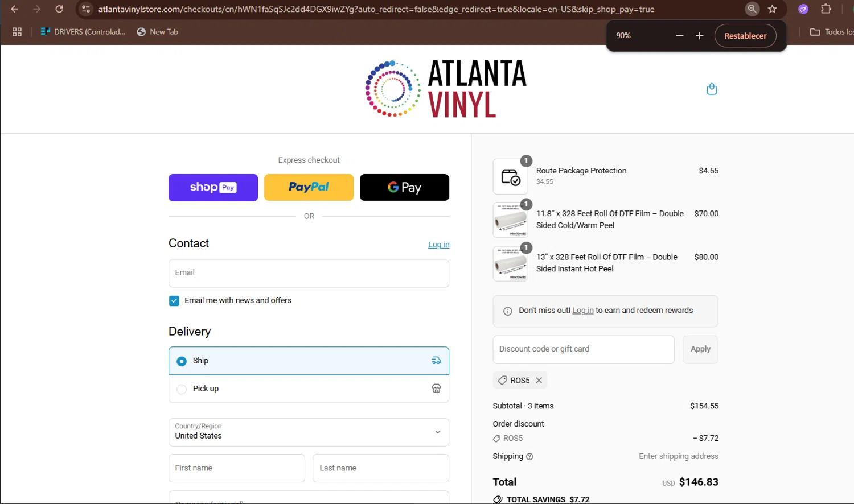Image resolution: width=854 pixels, height=504 pixels.
Task: Focus the Email input field
Action: [309, 273]
